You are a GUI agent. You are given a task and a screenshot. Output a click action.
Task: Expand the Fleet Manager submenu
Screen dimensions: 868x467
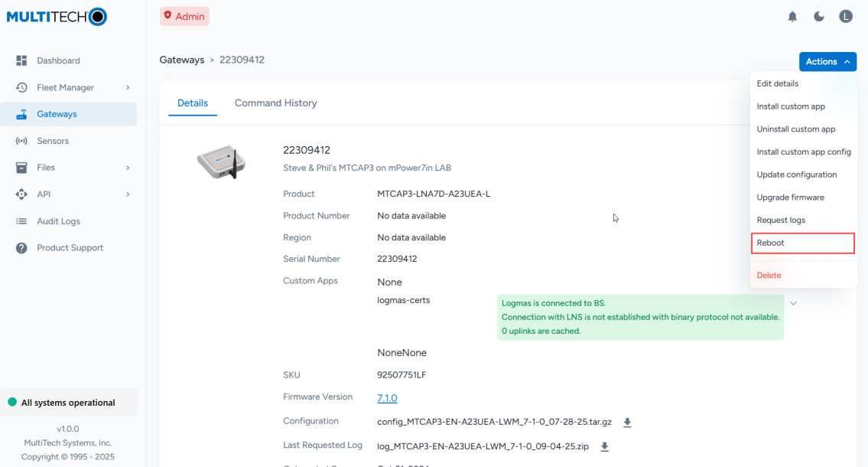pyautogui.click(x=128, y=87)
